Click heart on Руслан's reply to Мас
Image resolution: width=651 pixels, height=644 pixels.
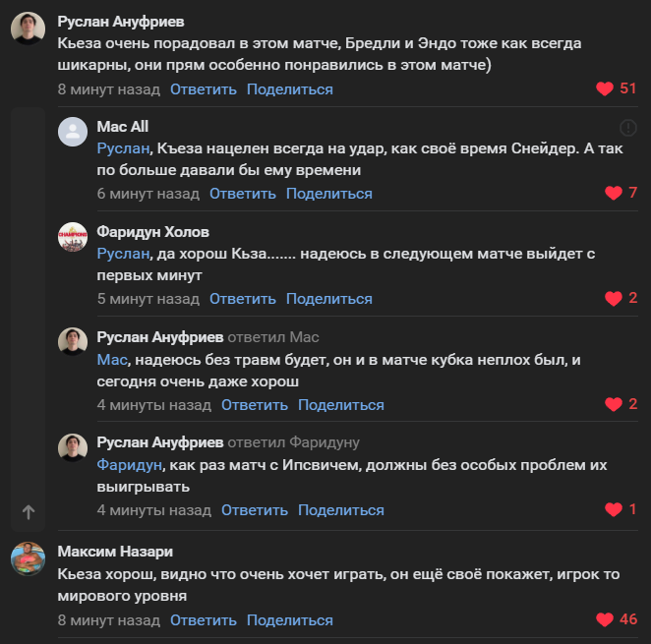click(614, 405)
